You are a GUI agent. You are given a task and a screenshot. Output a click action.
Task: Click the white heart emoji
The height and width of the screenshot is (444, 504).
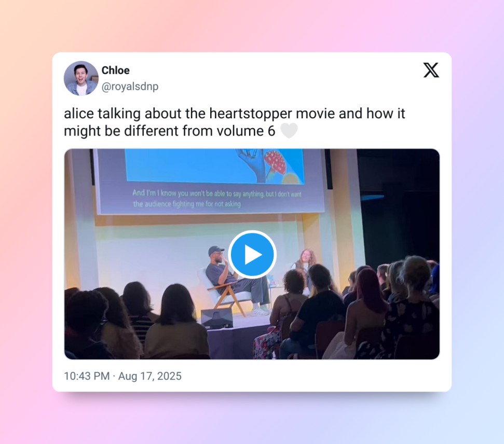pyautogui.click(x=289, y=131)
